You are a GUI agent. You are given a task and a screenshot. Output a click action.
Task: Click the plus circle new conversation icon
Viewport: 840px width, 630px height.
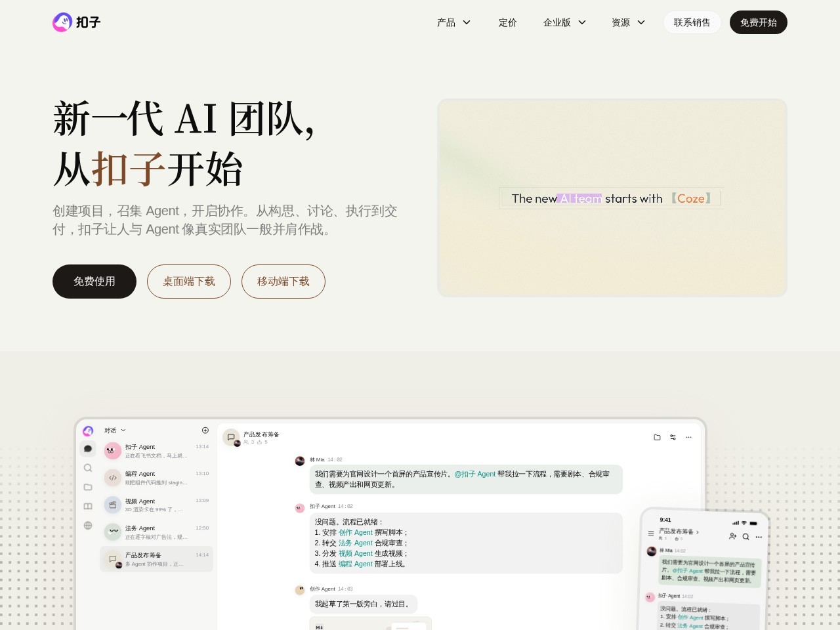pos(205,430)
